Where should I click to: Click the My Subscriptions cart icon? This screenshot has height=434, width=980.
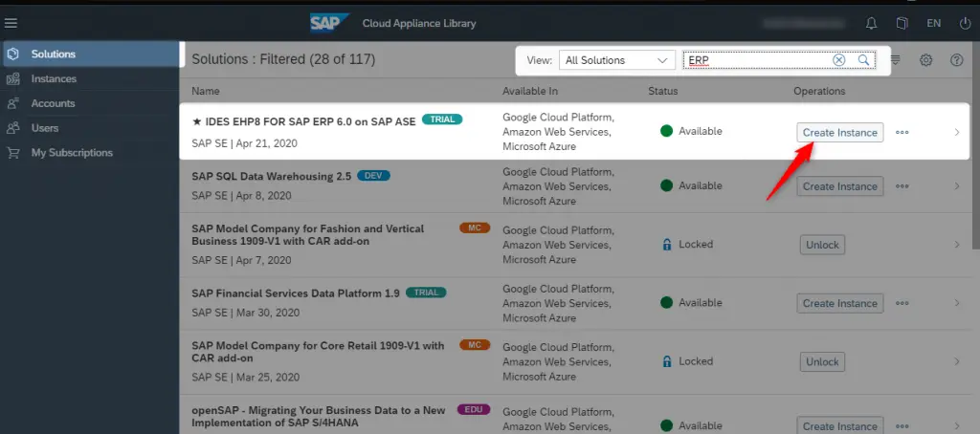point(12,153)
